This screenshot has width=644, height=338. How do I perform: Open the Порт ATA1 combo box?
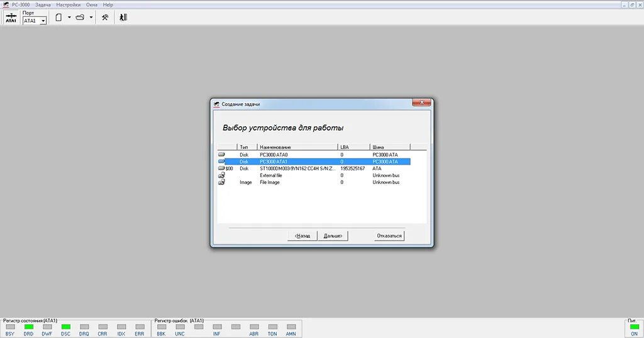pyautogui.click(x=35, y=21)
